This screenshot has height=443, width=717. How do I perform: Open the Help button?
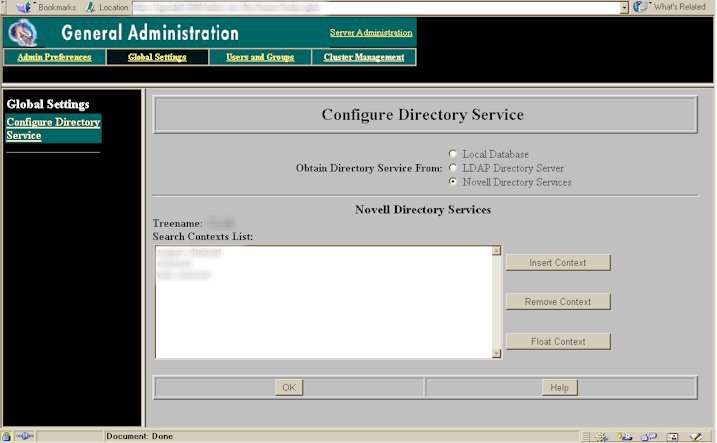pos(560,388)
